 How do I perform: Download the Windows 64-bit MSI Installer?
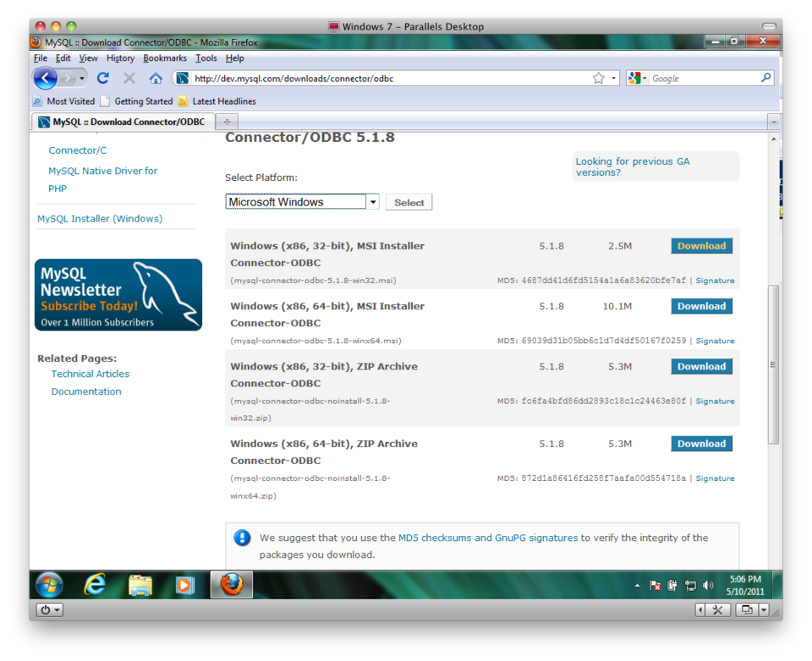701,306
